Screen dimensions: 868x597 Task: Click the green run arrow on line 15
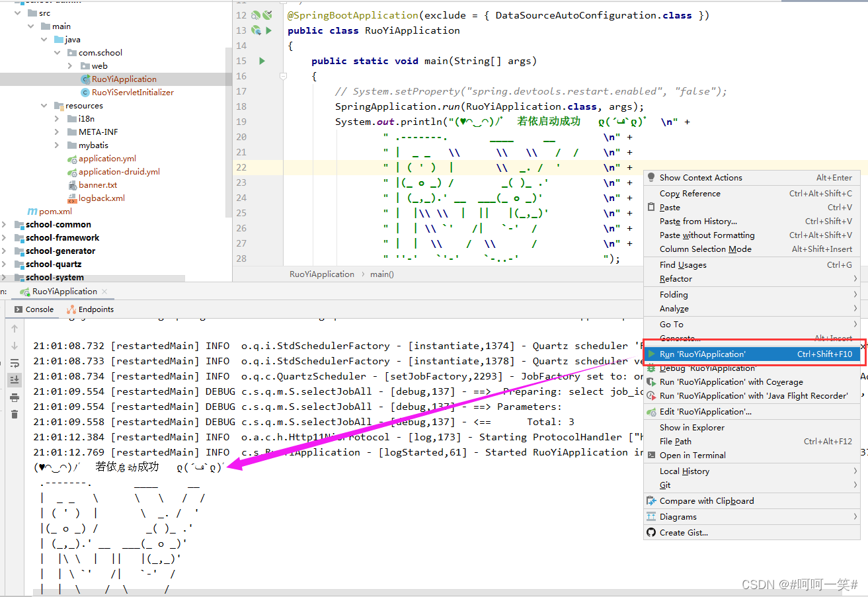pos(262,61)
